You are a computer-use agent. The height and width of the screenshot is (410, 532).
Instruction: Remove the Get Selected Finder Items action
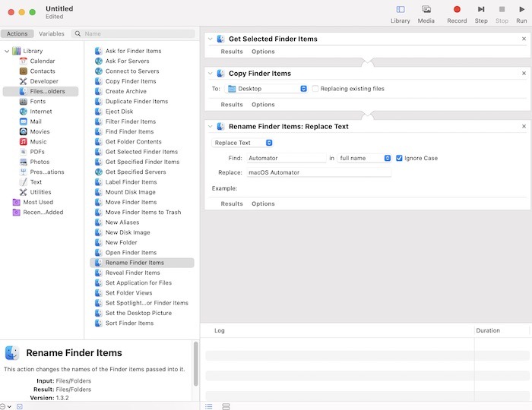pos(524,39)
